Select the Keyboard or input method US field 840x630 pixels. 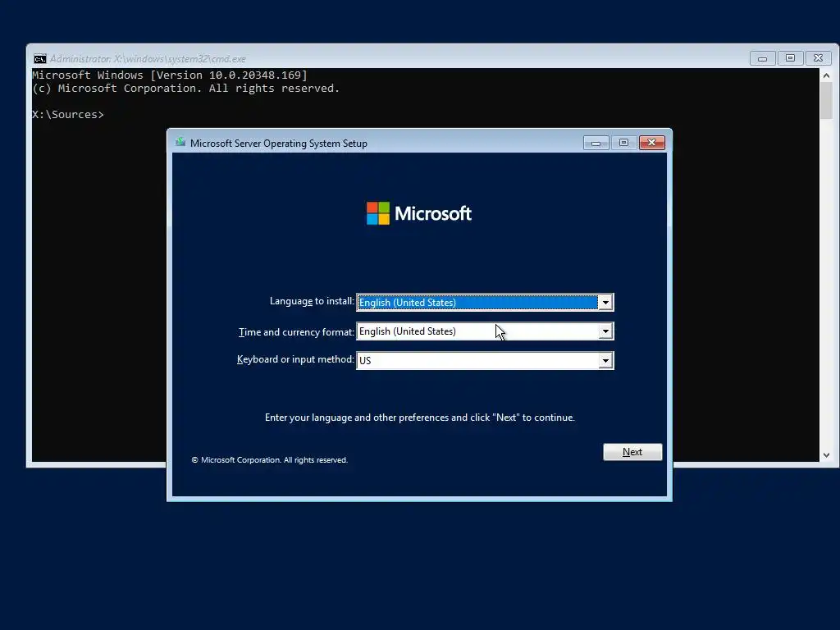tap(485, 361)
